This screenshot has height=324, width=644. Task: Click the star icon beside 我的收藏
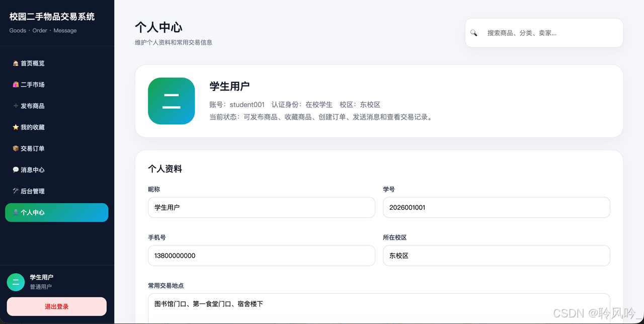tap(16, 127)
